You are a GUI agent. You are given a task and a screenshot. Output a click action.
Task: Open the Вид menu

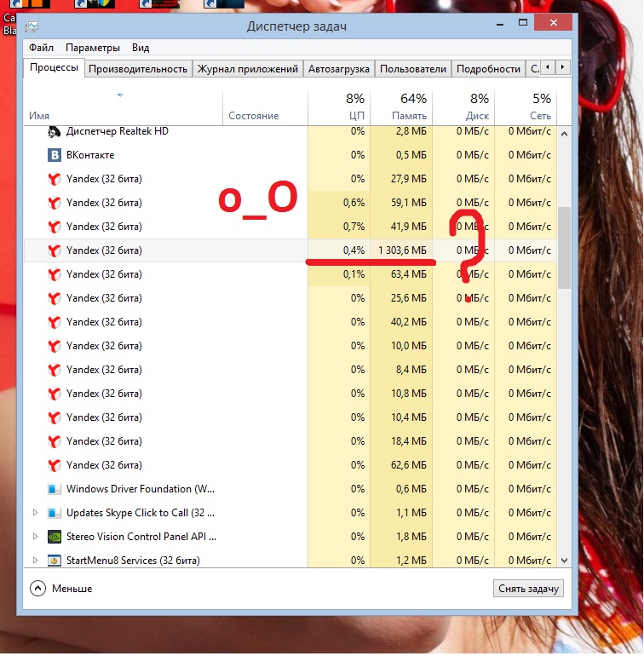click(141, 48)
